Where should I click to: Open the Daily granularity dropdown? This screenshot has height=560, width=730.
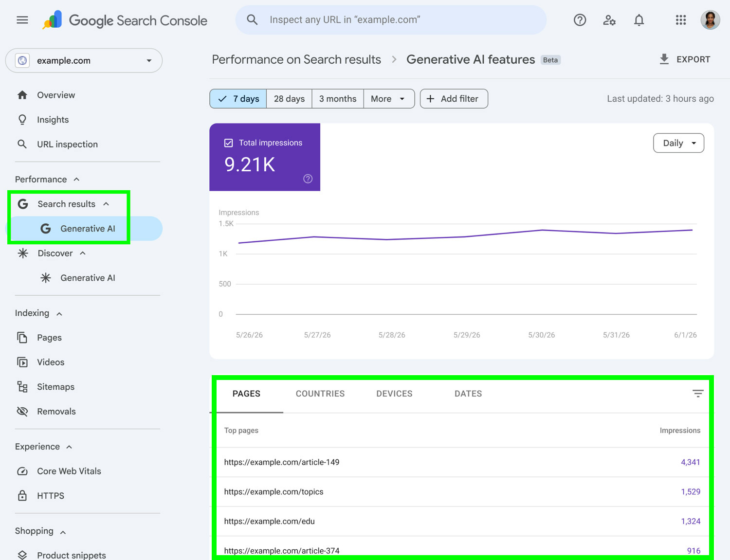tap(678, 143)
